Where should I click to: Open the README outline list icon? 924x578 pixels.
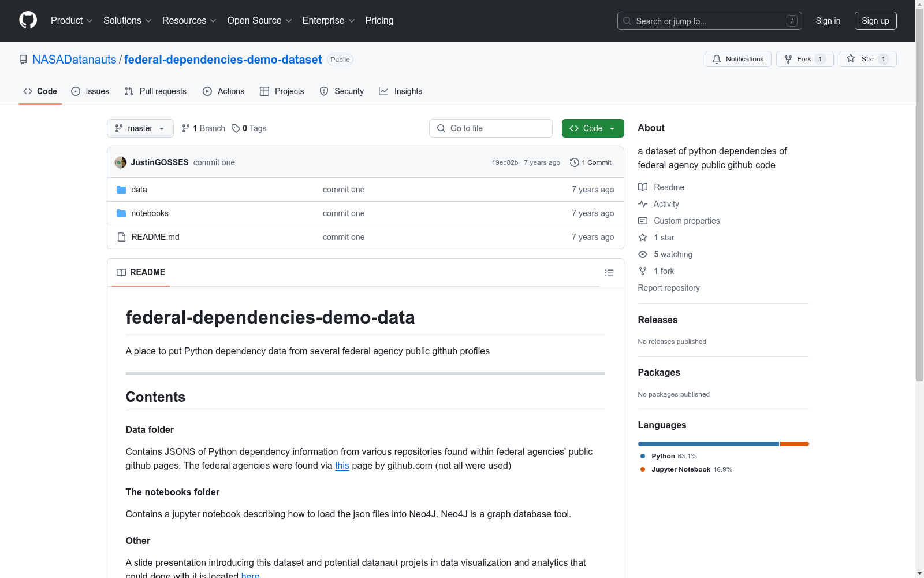tap(609, 273)
